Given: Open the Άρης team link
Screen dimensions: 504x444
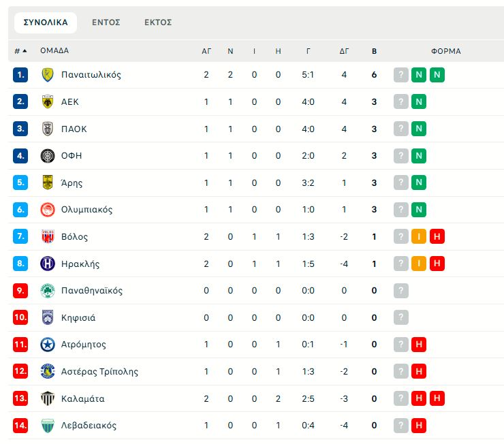Looking at the screenshot, I should [x=72, y=183].
